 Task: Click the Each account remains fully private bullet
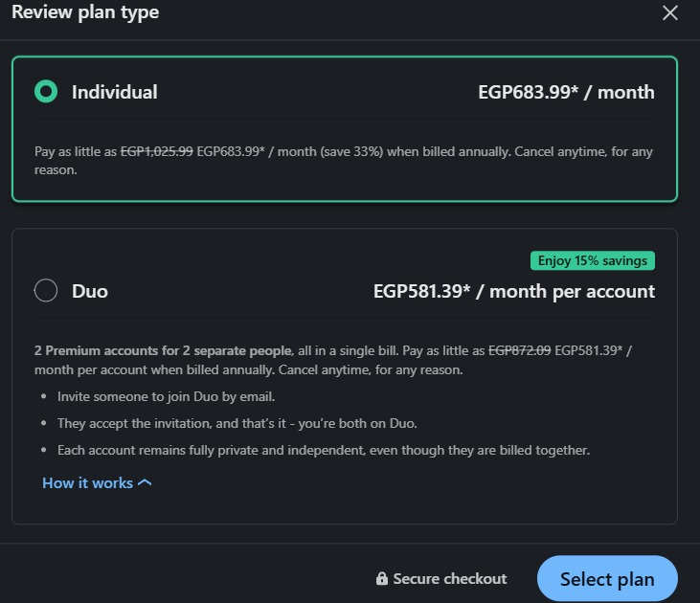323,450
